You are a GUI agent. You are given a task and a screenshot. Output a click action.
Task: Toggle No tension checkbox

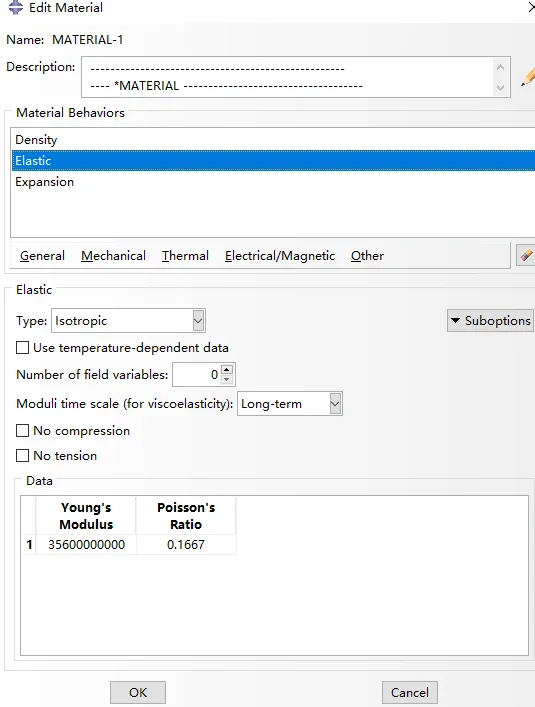[x=23, y=455]
